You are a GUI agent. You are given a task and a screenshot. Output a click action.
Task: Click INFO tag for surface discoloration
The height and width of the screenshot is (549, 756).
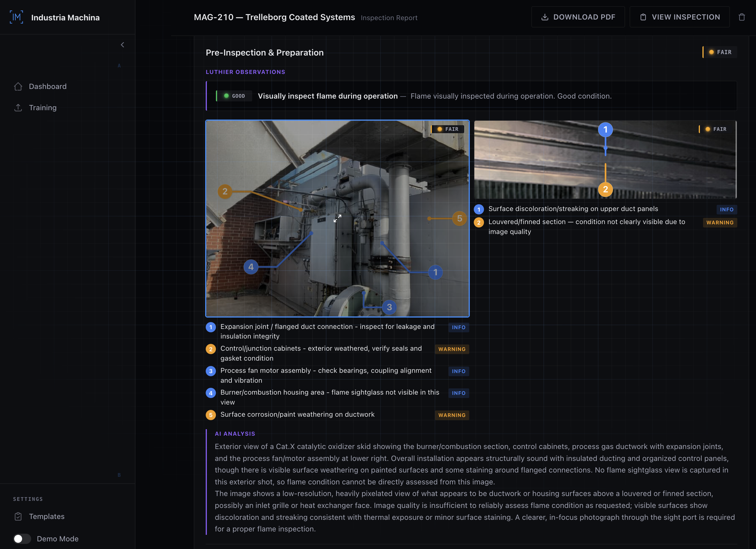(x=727, y=209)
